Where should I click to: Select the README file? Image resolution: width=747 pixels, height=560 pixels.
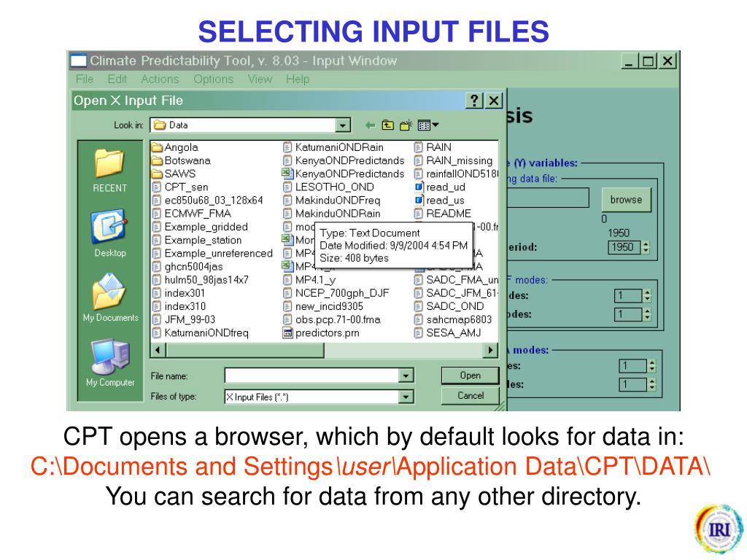pyautogui.click(x=443, y=214)
